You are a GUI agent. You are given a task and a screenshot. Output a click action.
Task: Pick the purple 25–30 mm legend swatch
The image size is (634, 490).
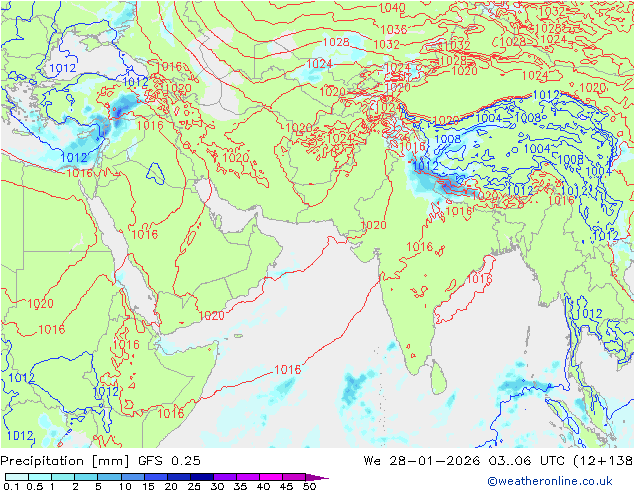(x=225, y=477)
